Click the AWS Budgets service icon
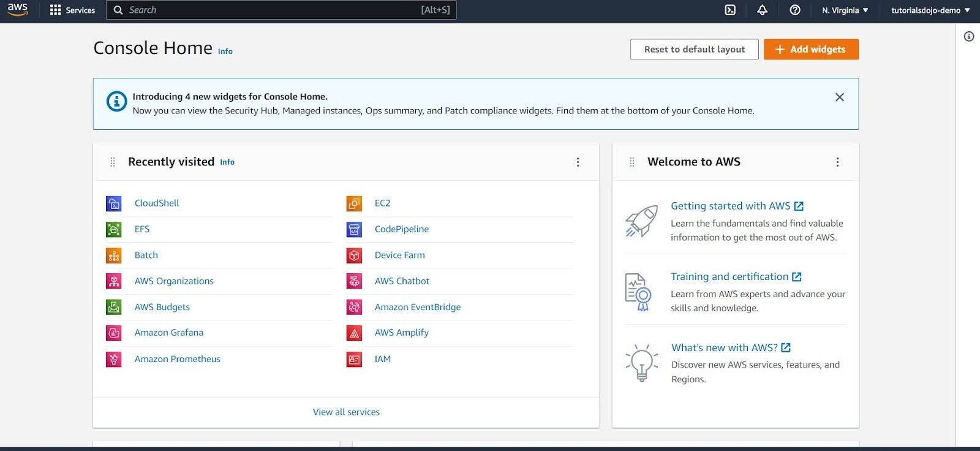Image resolution: width=980 pixels, height=451 pixels. pyautogui.click(x=114, y=307)
